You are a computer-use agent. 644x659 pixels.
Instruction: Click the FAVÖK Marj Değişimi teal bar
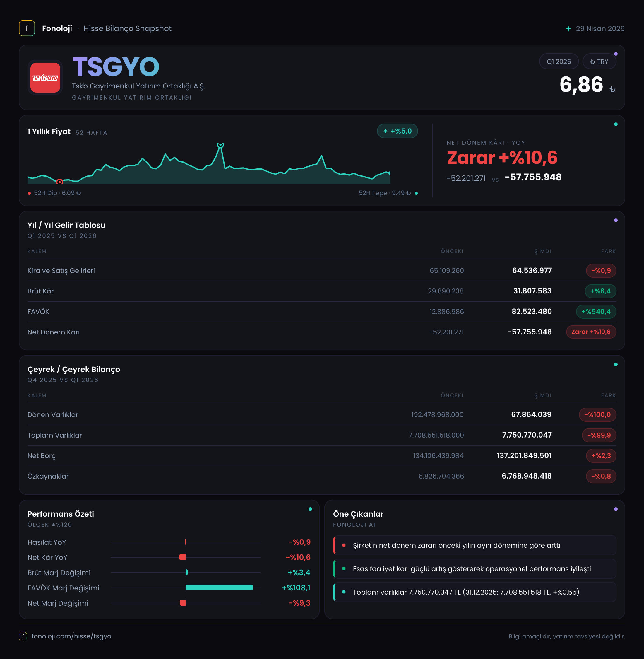click(x=219, y=588)
